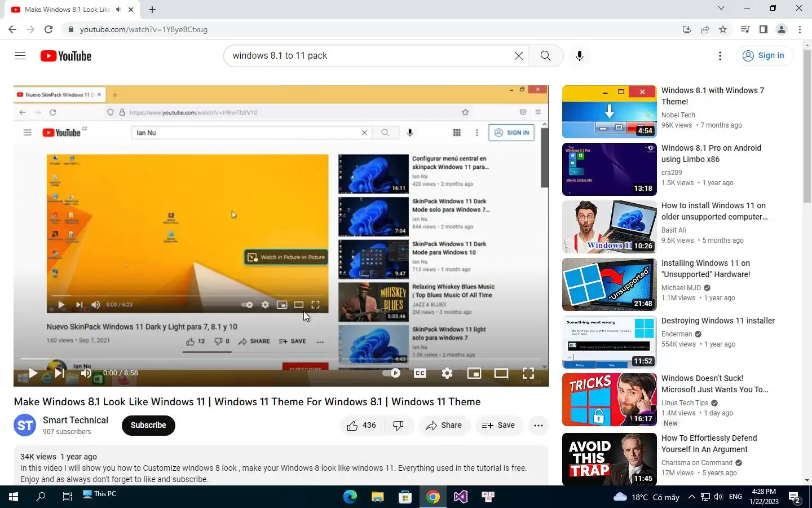Open Destroying Windows 11 installer video title

pyautogui.click(x=718, y=321)
